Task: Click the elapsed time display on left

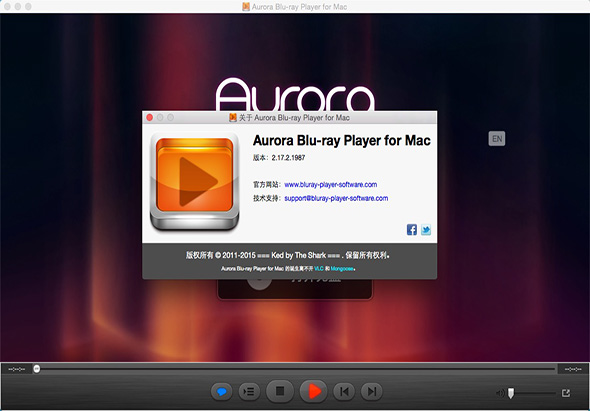Action: 17,369
